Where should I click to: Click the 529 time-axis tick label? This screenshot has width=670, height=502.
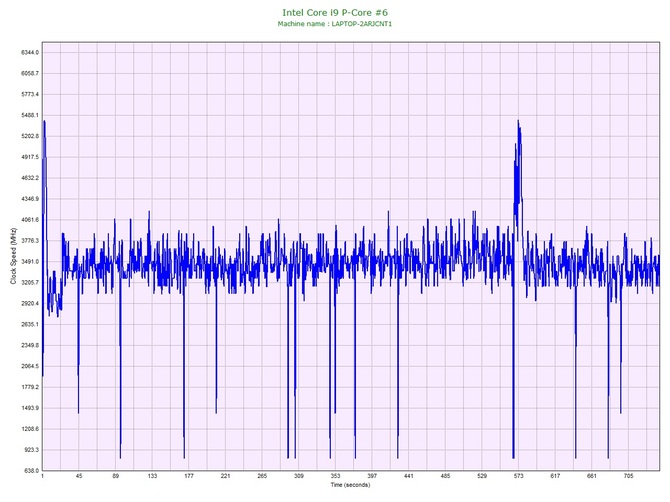pyautogui.click(x=482, y=476)
